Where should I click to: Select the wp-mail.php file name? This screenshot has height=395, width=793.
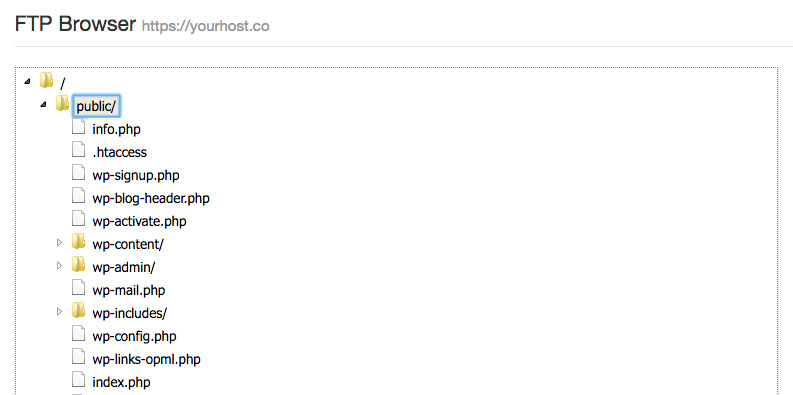128,290
